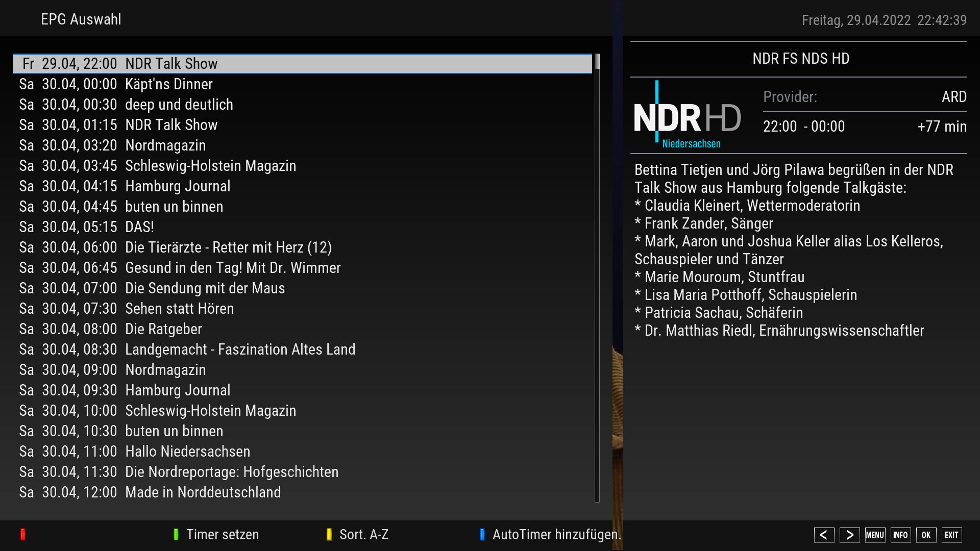
Task: Select Die Sendung mit der Maus
Action: pyautogui.click(x=205, y=288)
